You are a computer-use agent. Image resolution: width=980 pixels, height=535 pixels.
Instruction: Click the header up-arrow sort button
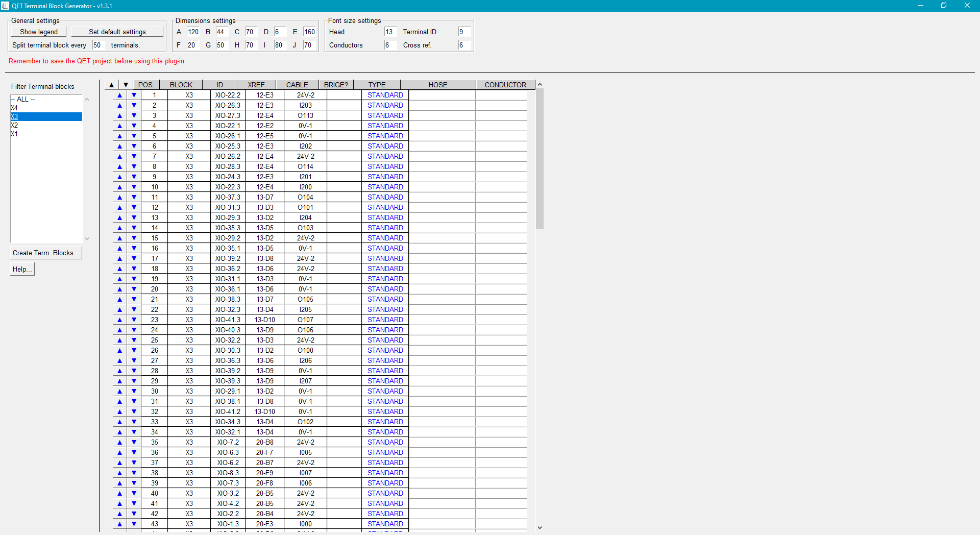[x=112, y=85]
